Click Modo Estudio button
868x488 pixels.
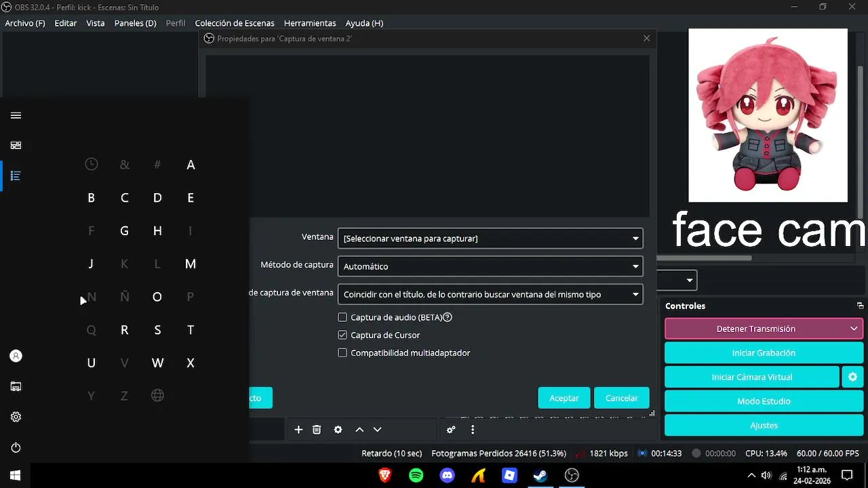[764, 401]
